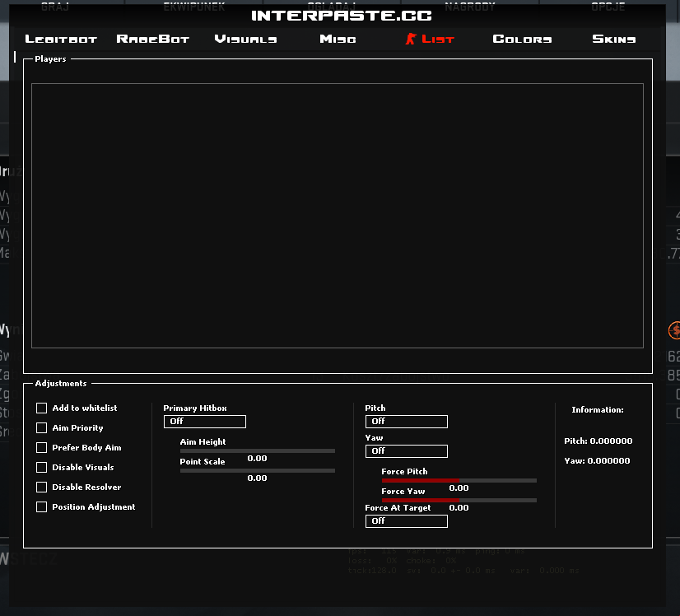The width and height of the screenshot is (680, 616).
Task: Open the RageBot tab
Action: point(153,39)
